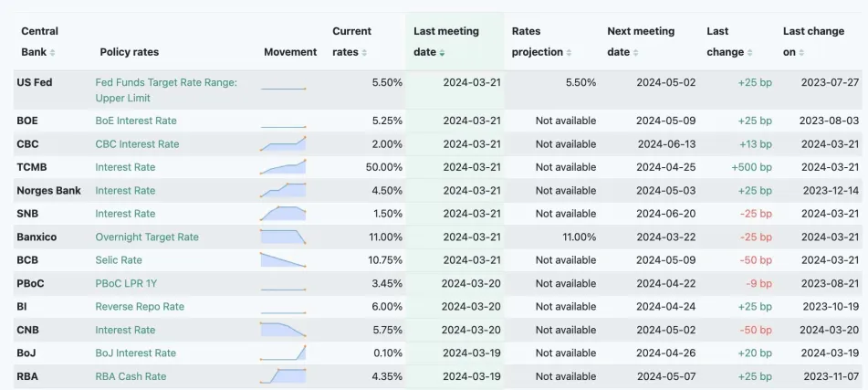Select the Norges Bank Interest Rate link
This screenshot has height=390, width=868.
125,191
